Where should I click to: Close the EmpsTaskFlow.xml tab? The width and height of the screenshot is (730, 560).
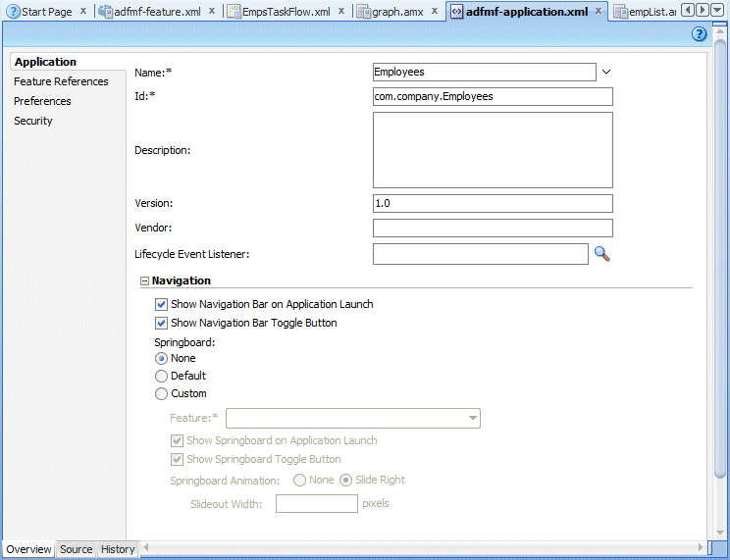(x=341, y=11)
